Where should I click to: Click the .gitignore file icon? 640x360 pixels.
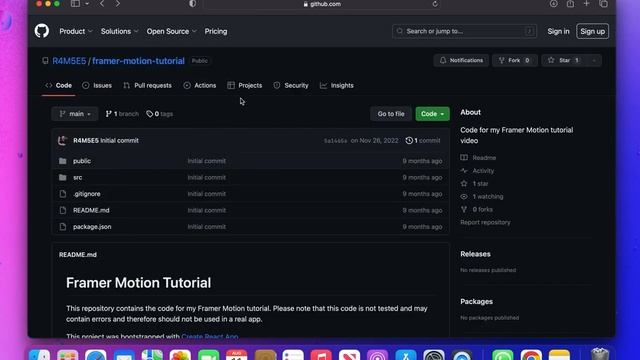click(62, 194)
